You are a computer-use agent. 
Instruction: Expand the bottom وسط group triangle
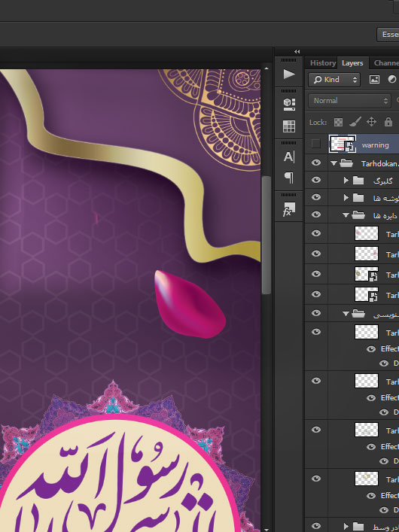pyautogui.click(x=346, y=527)
